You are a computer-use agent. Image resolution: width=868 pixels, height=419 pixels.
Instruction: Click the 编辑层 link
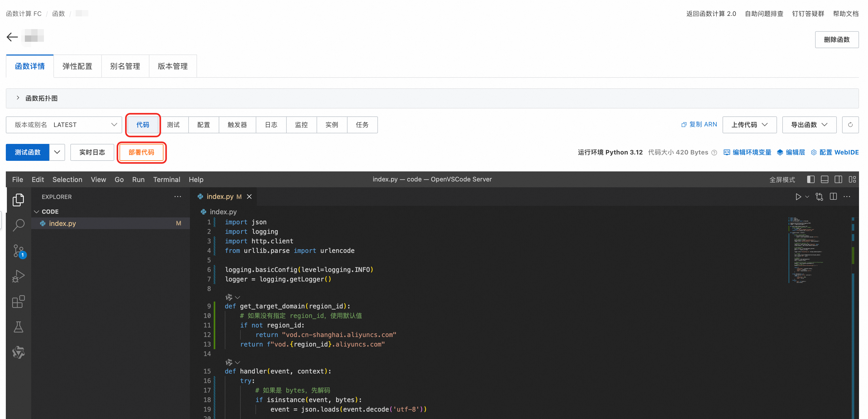click(791, 152)
